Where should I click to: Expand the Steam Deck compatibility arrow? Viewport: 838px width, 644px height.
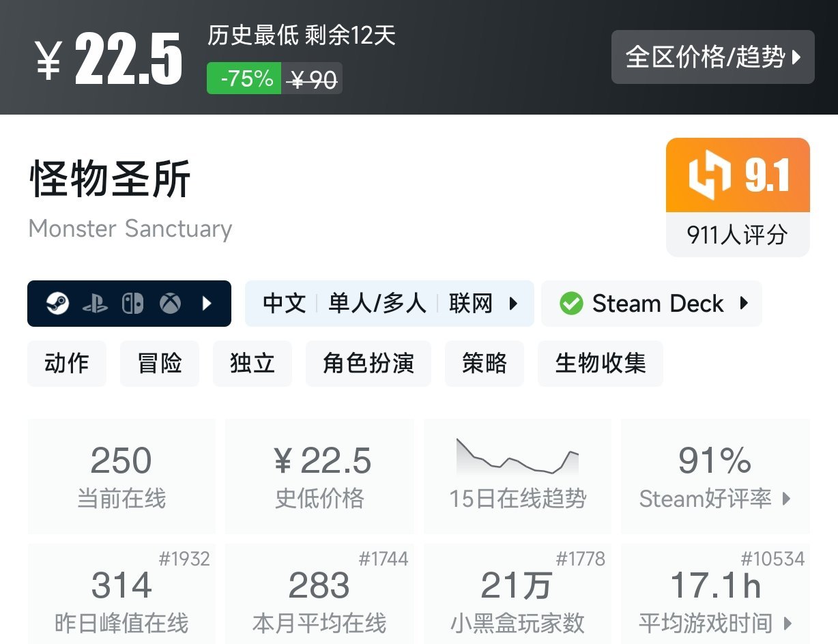click(744, 304)
